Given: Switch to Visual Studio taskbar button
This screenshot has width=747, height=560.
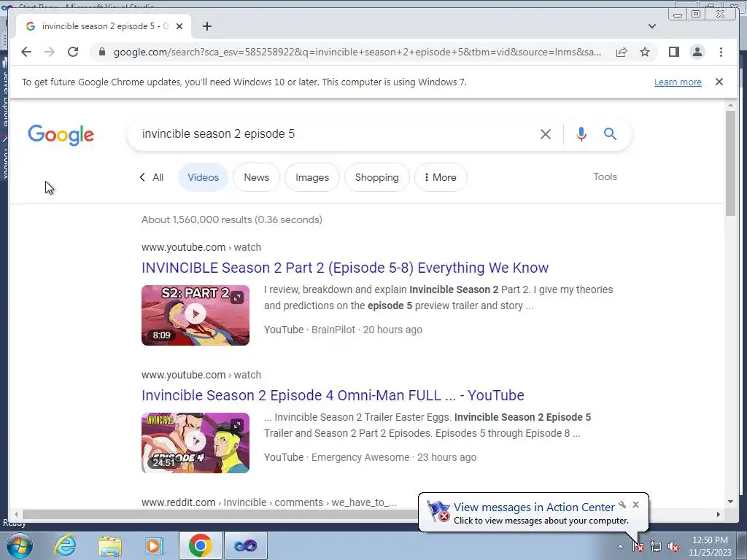Looking at the screenshot, I should tap(246, 545).
